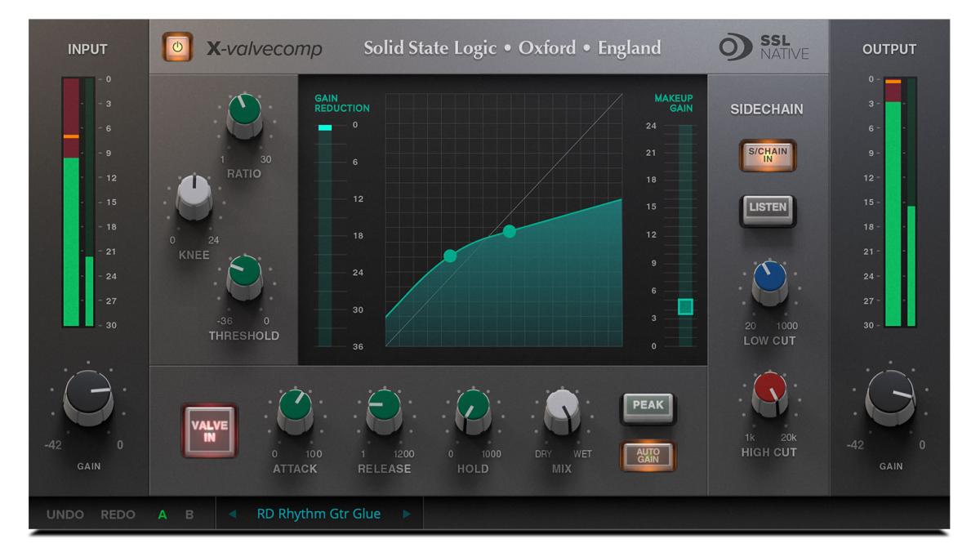Click the Input level meter
The width and height of the screenshot is (980, 548).
point(78,203)
